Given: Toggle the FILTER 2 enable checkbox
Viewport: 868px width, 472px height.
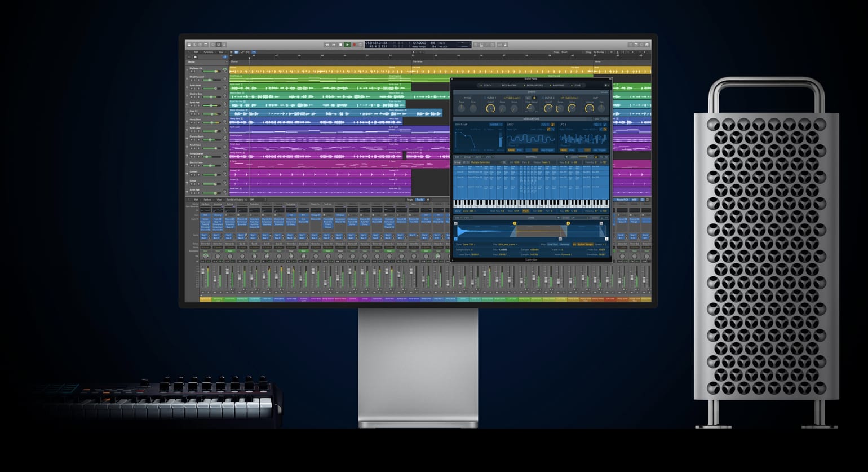Looking at the screenshot, I should [543, 98].
